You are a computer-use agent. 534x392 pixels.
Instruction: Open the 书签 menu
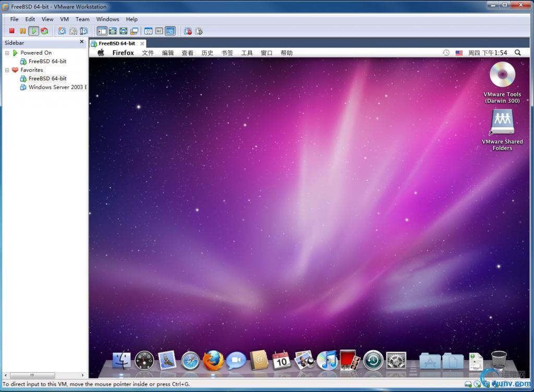pos(227,53)
